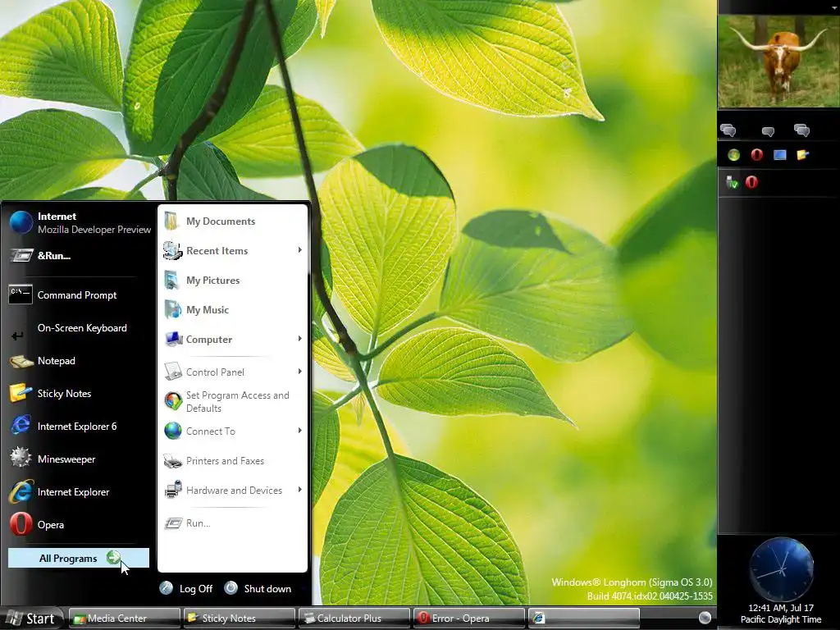Click the Safely Remove Hardware tray icon

(733, 182)
